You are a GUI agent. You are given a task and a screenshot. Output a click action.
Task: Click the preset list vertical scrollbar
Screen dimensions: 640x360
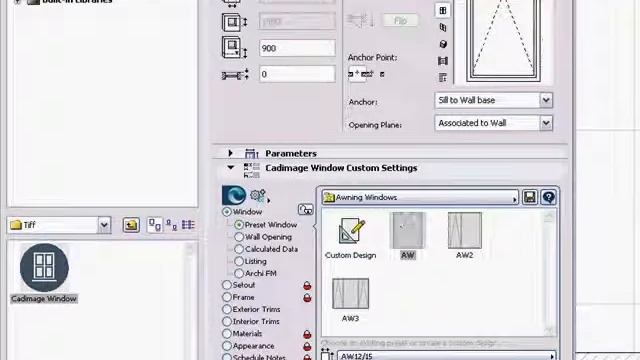[x=549, y=273]
